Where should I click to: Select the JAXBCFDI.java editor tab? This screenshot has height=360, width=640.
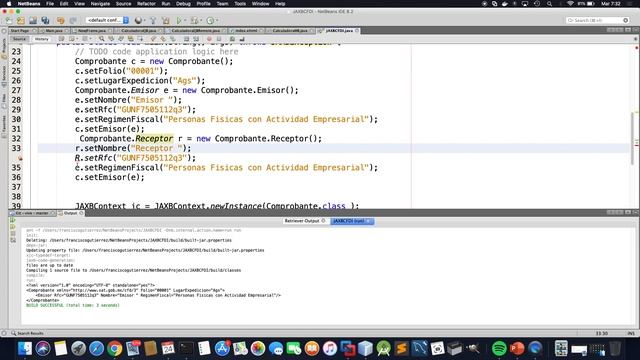click(339, 31)
